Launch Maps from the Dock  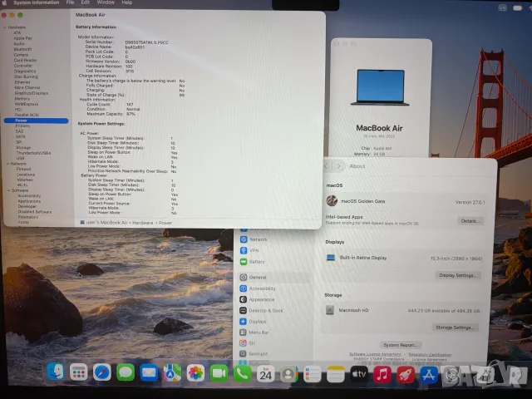tap(172, 373)
